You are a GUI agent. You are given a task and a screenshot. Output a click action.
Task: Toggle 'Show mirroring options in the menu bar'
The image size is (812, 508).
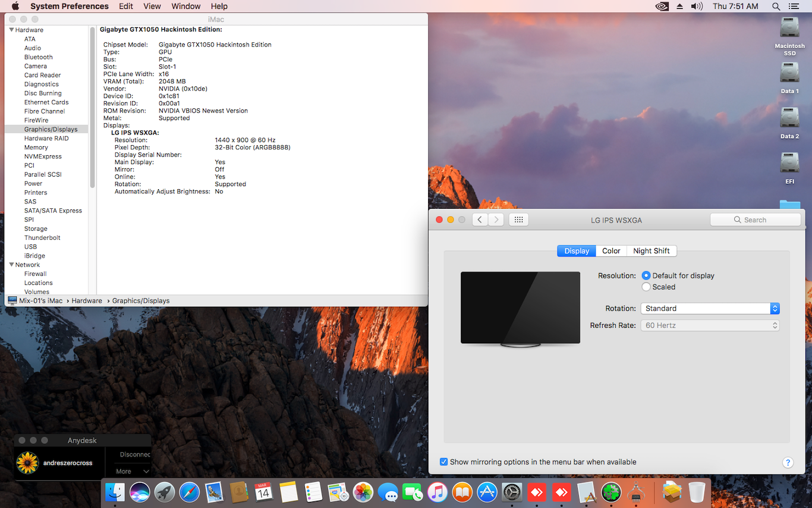coord(444,462)
